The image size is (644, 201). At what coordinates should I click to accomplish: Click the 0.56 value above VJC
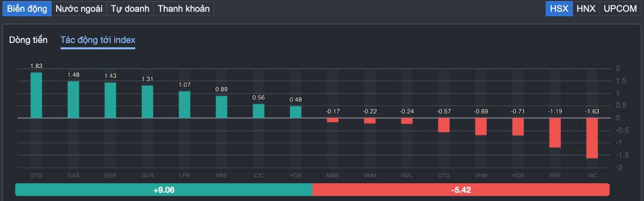coord(259,97)
